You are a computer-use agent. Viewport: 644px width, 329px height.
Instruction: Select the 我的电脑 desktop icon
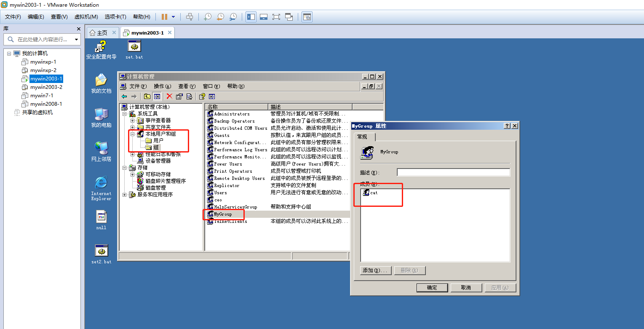tap(101, 118)
